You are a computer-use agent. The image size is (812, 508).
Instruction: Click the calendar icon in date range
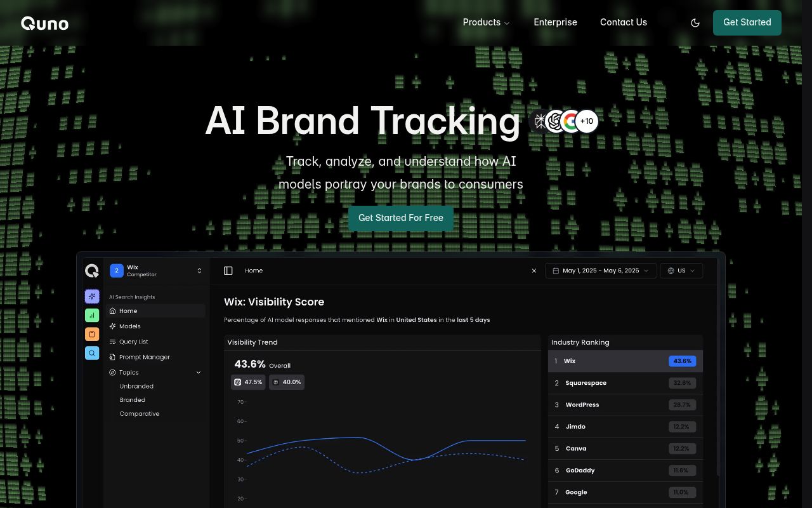pos(556,271)
